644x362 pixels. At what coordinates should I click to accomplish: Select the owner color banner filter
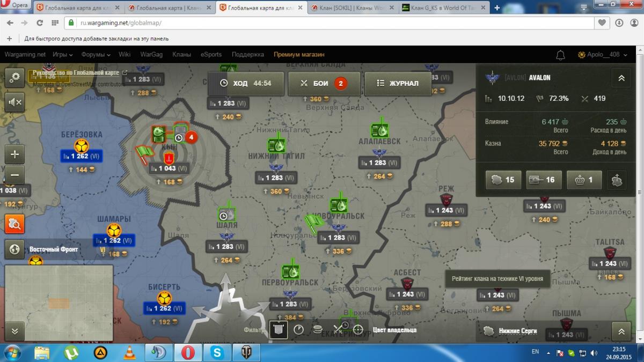278,329
